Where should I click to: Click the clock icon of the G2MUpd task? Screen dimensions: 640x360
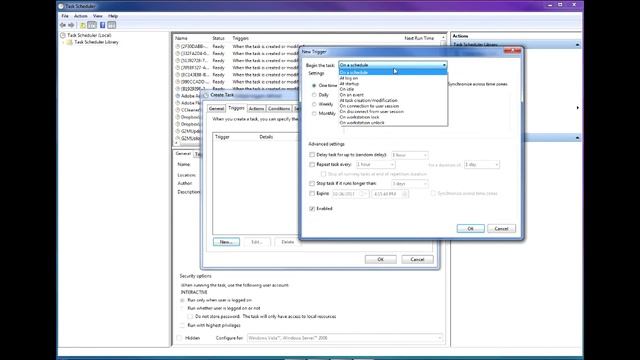178,131
